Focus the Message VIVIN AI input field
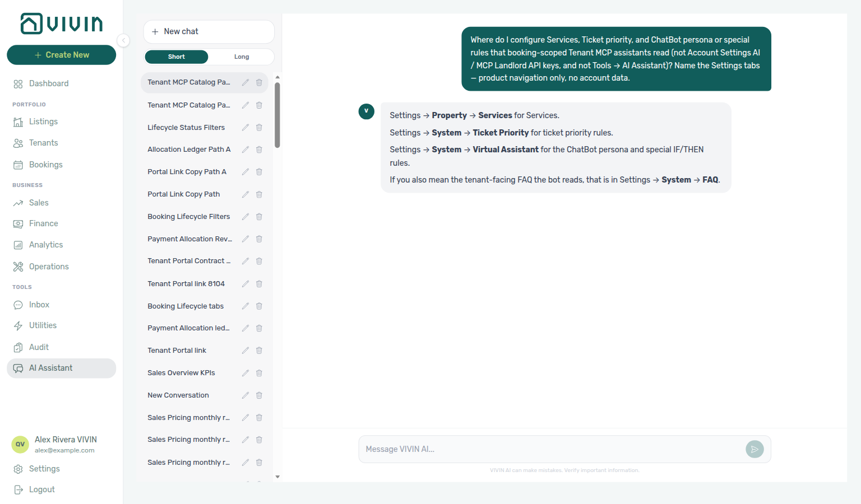The image size is (861, 504). (x=552, y=449)
